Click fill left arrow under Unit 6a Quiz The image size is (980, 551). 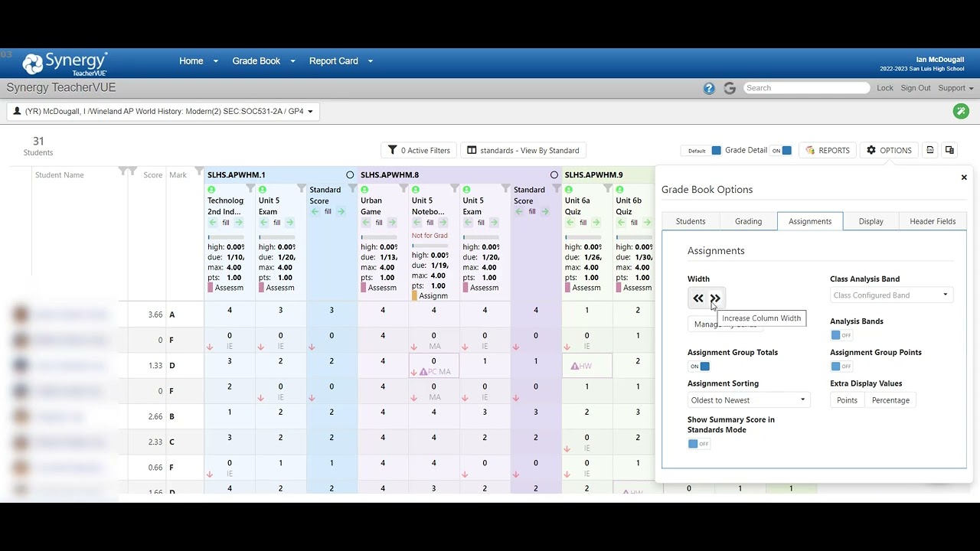click(x=570, y=223)
